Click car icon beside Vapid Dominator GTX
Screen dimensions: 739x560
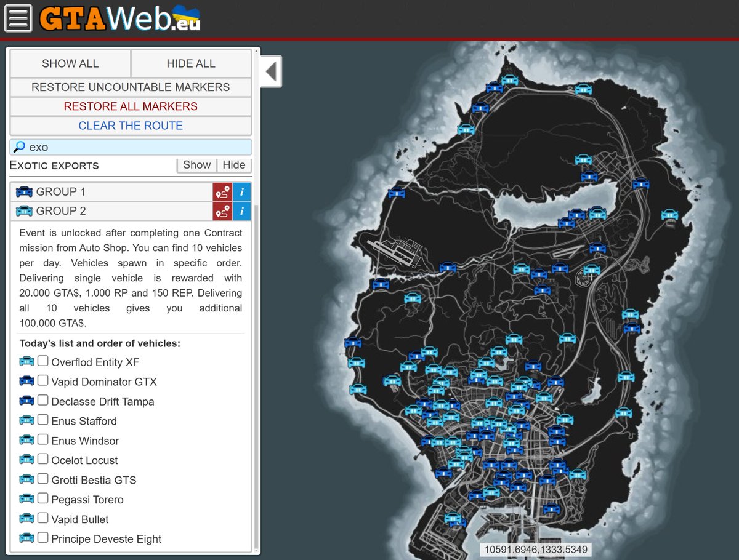(27, 381)
